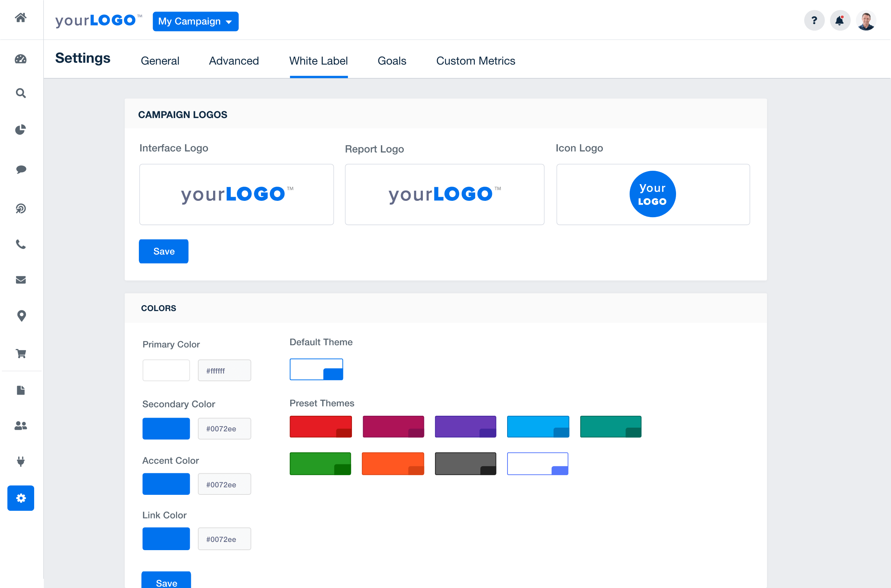
Task: Switch to the General settings tab
Action: (x=160, y=61)
